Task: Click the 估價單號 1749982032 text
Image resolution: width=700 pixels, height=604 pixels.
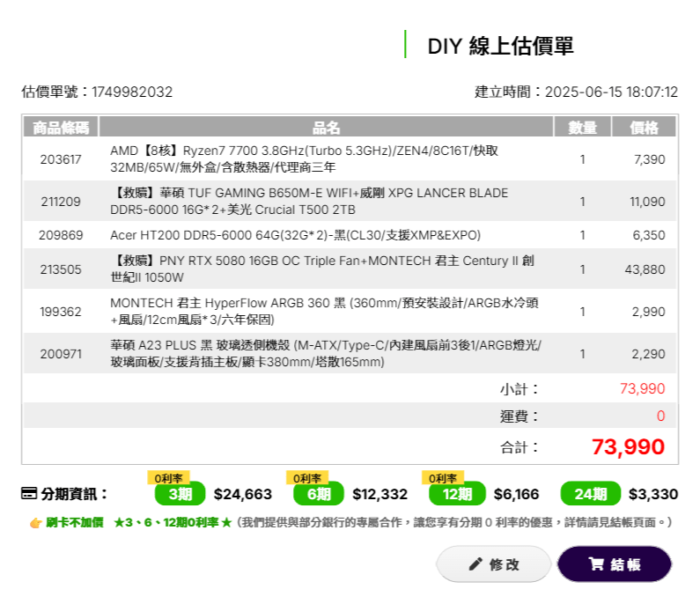Action: pyautogui.click(x=97, y=92)
